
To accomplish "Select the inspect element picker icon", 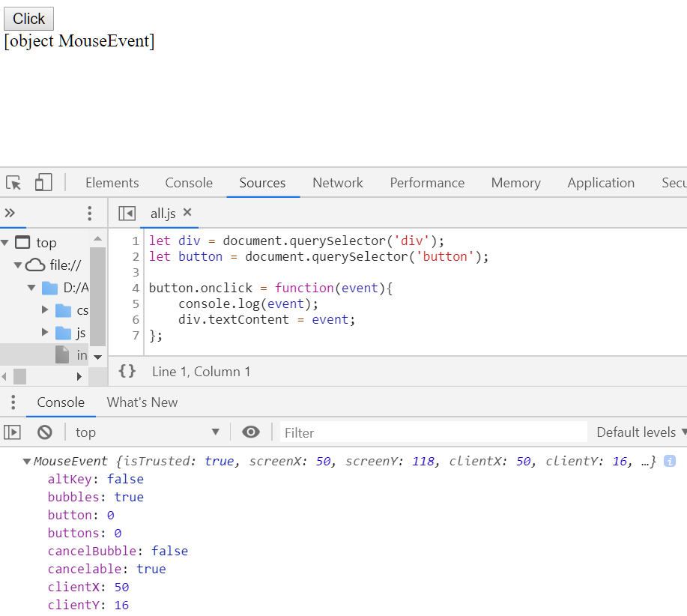I will coord(13,183).
